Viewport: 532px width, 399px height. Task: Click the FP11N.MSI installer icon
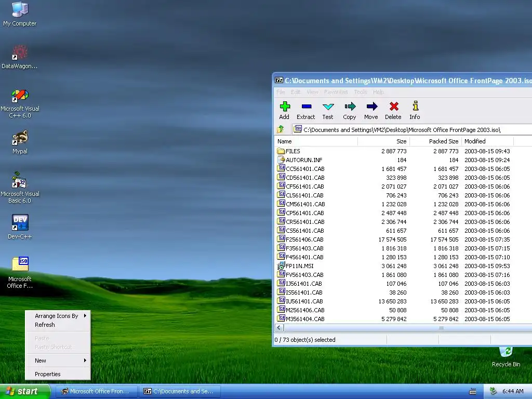click(x=281, y=266)
